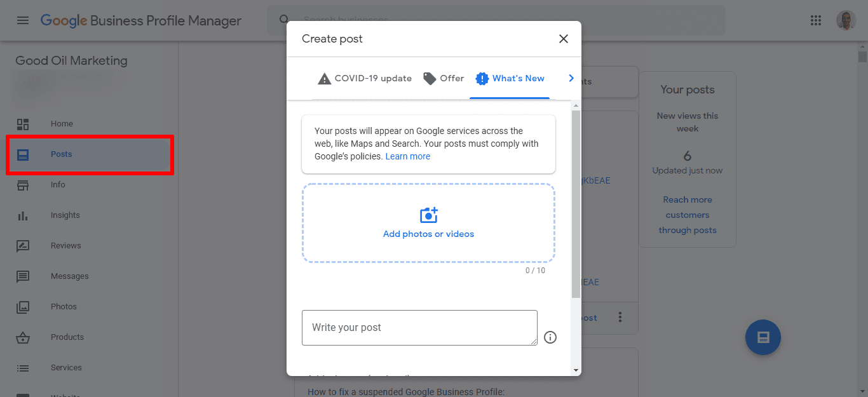Click the Home dashboard icon
868x397 pixels.
(23, 124)
